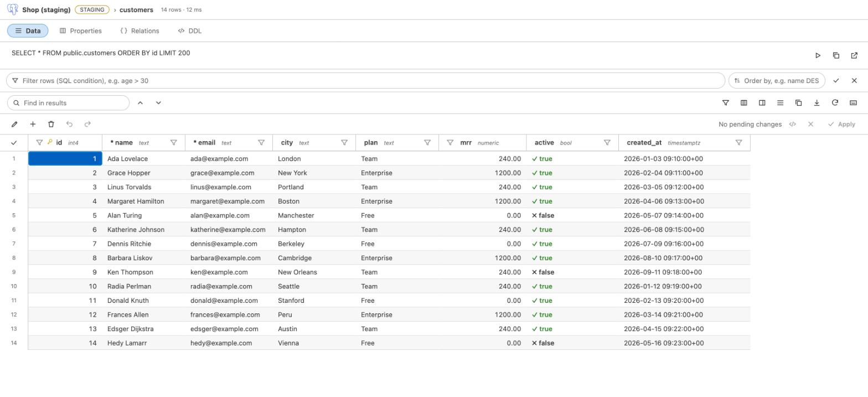Image resolution: width=868 pixels, height=397 pixels.
Task: Redo the last change
Action: tap(87, 125)
